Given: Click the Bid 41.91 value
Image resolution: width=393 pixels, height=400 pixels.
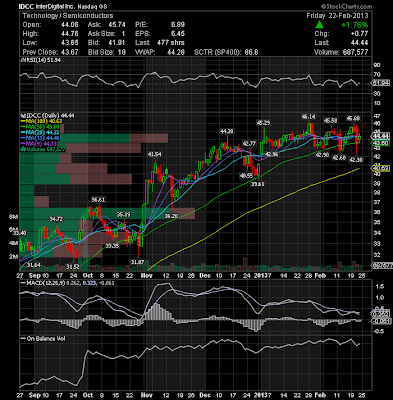Looking at the screenshot, I should click(117, 43).
